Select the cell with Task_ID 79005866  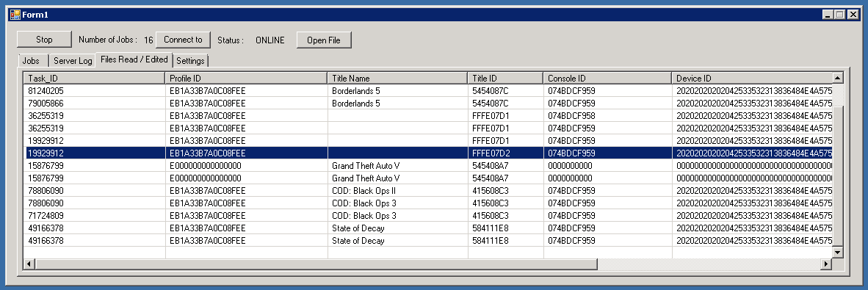(95, 103)
